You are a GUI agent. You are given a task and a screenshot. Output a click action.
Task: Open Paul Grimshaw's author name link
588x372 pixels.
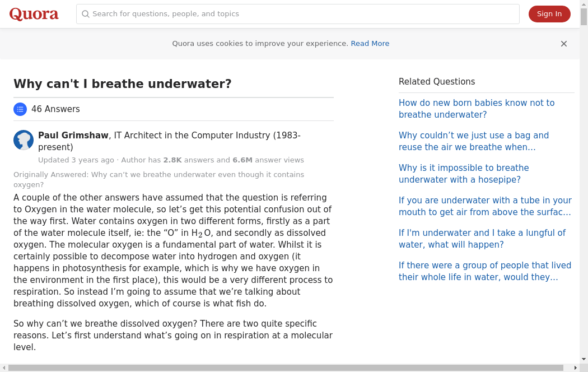73,136
